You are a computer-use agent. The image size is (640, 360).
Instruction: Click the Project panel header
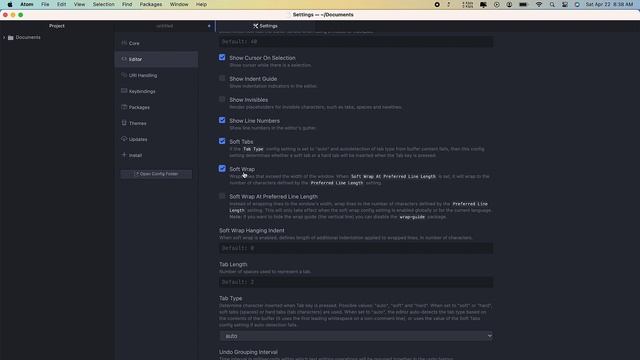click(57, 26)
